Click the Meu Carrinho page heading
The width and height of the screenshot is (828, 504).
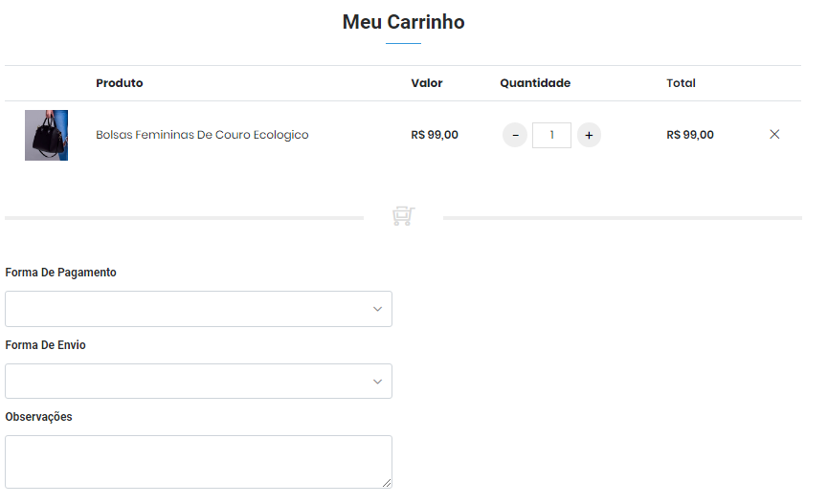pos(403,22)
